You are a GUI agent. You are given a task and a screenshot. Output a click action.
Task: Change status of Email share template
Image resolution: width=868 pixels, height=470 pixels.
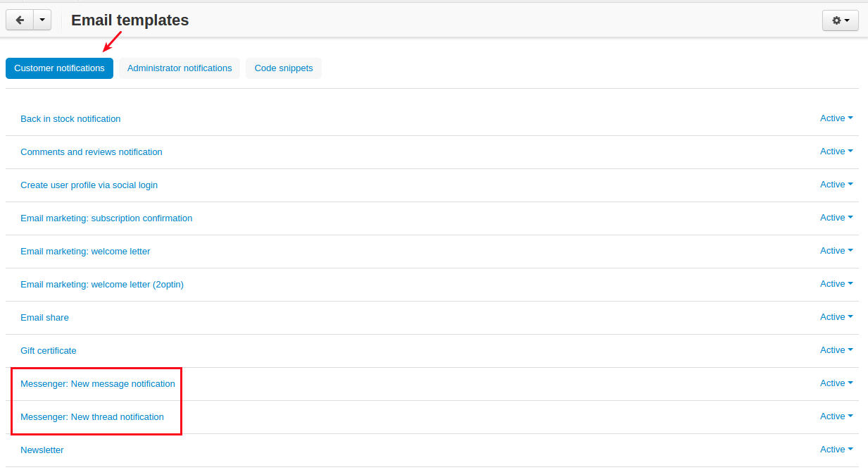[836, 317]
